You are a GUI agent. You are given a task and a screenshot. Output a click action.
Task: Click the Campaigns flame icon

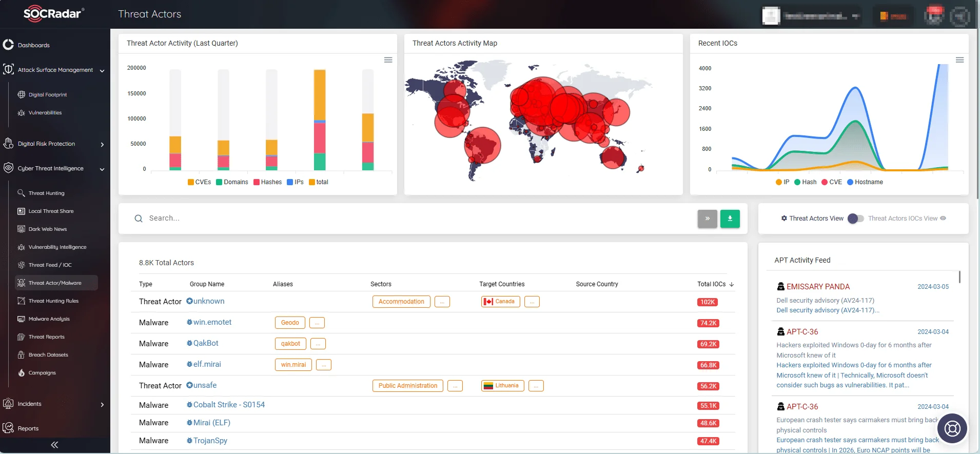click(22, 372)
